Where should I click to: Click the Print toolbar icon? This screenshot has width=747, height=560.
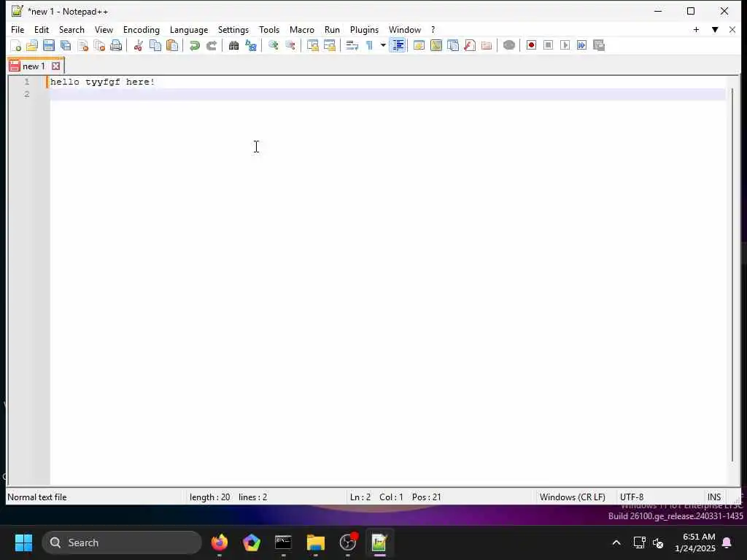coord(116,45)
